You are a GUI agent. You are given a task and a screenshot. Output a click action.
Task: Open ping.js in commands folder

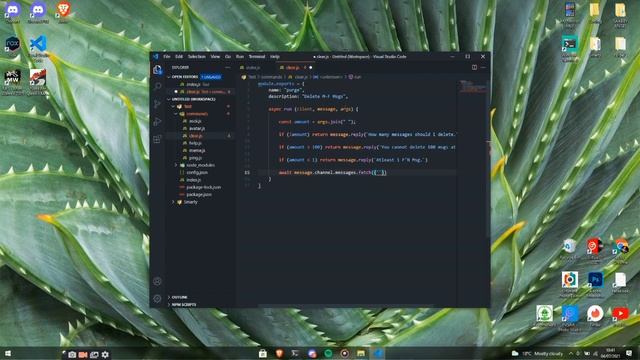[195, 158]
